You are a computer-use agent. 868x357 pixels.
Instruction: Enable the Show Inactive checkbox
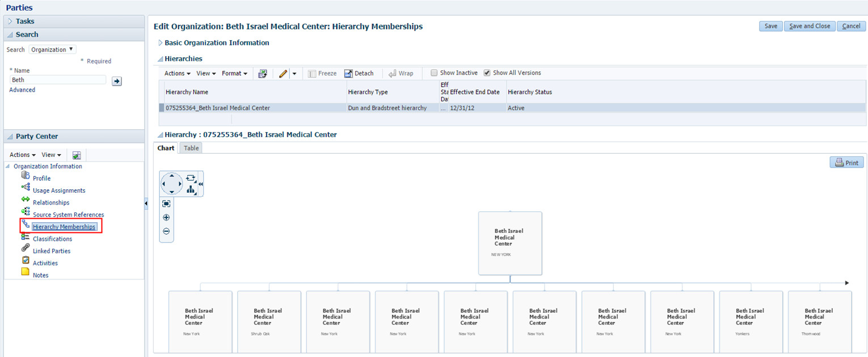point(434,73)
